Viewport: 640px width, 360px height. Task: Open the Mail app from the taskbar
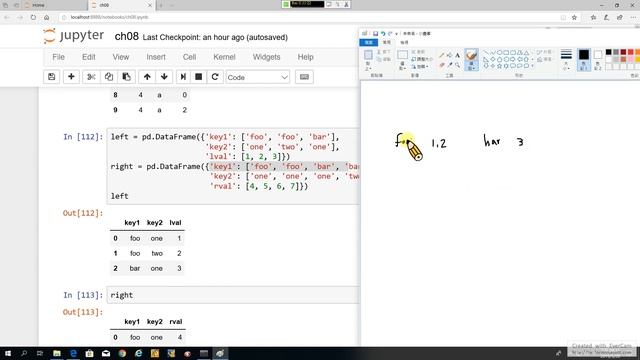[x=106, y=353]
